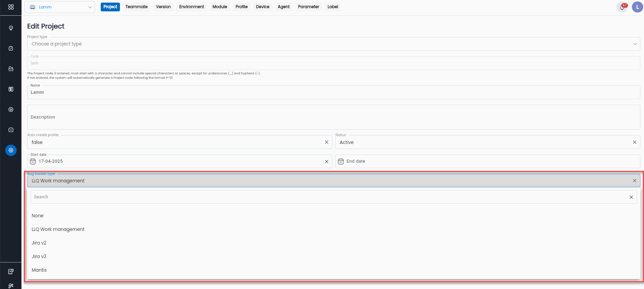
Task: Switch to the Teammate tab
Action: pos(136,7)
